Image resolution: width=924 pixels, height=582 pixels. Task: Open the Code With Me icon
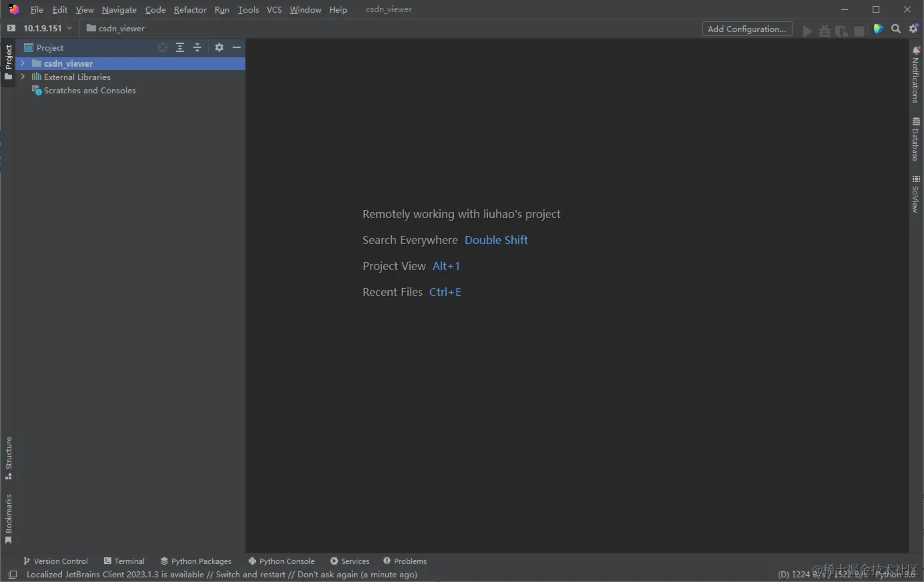(879, 29)
